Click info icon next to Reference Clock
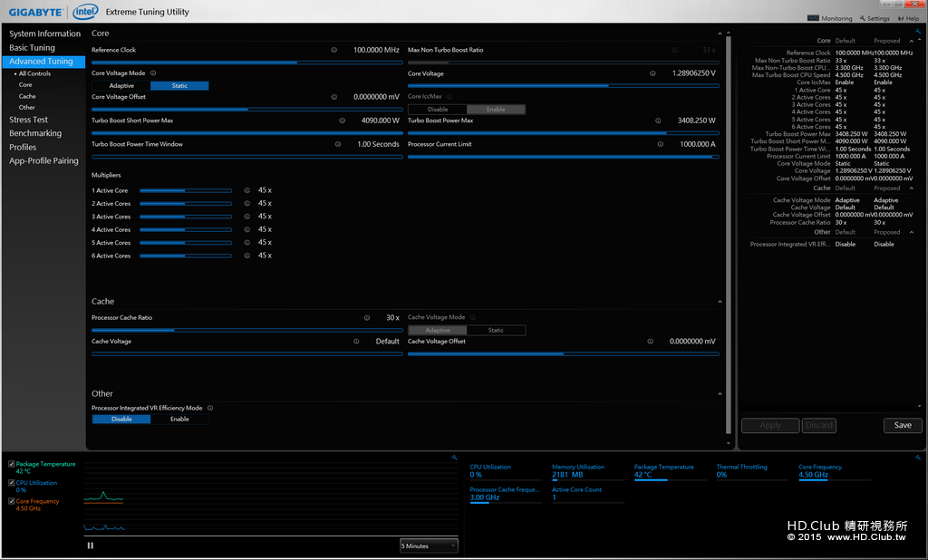928x560 pixels. pyautogui.click(x=334, y=50)
